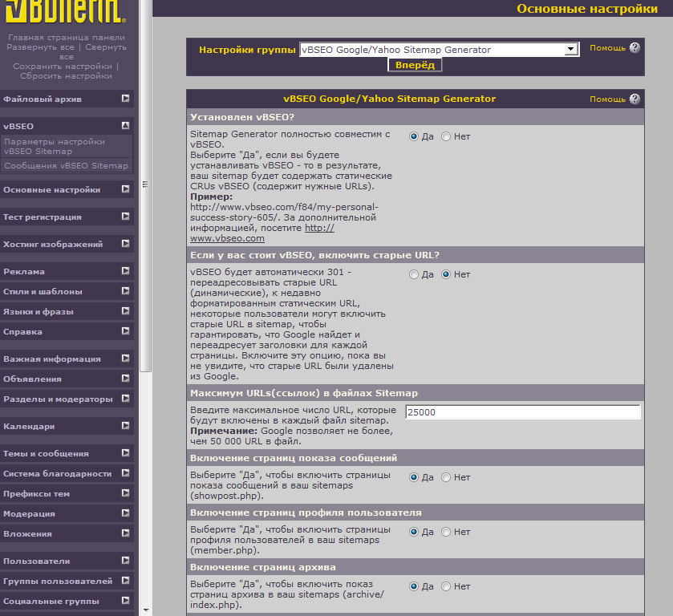Click the Пользователи arrow icon
The width and height of the screenshot is (673, 616).
(x=125, y=560)
